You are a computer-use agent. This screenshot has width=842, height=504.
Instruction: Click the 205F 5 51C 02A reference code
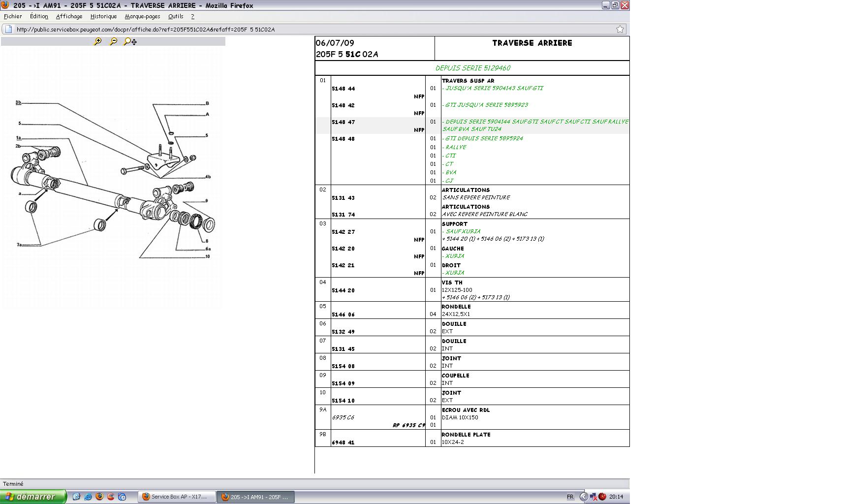(347, 55)
